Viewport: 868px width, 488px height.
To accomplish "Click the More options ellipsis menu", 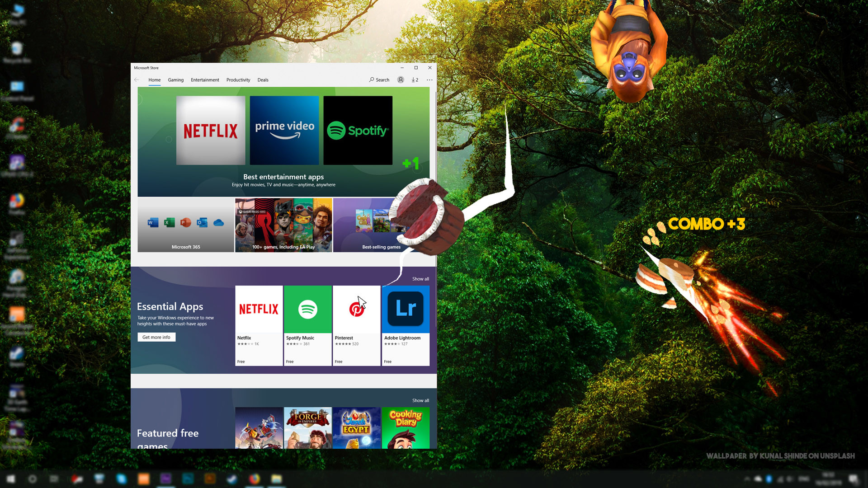I will pyautogui.click(x=430, y=80).
